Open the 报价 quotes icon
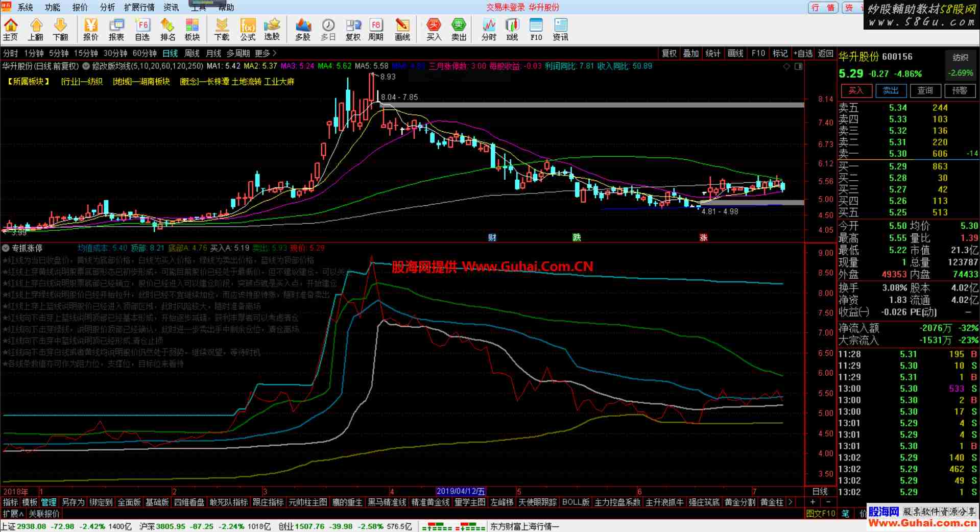This screenshot has height=532, width=980. (x=91, y=30)
